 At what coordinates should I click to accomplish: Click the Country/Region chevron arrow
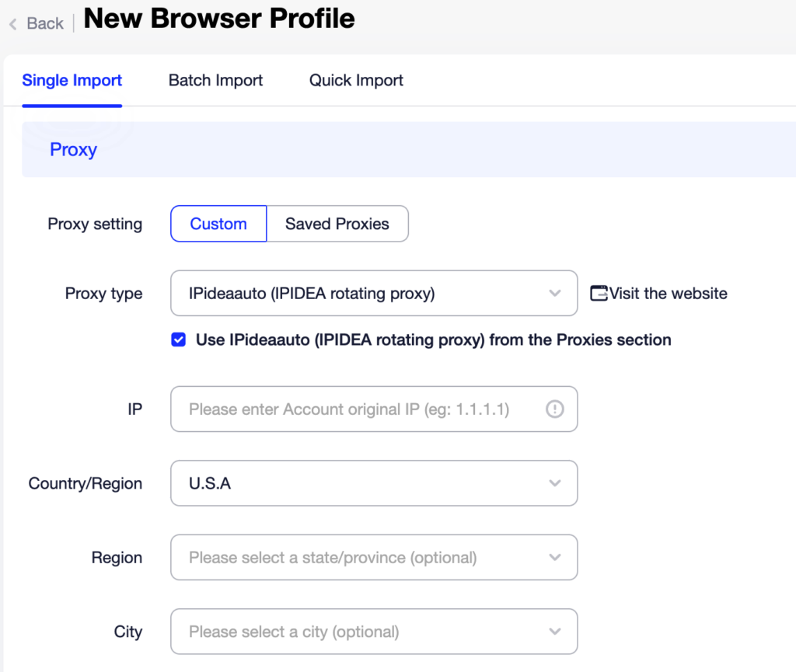point(554,483)
